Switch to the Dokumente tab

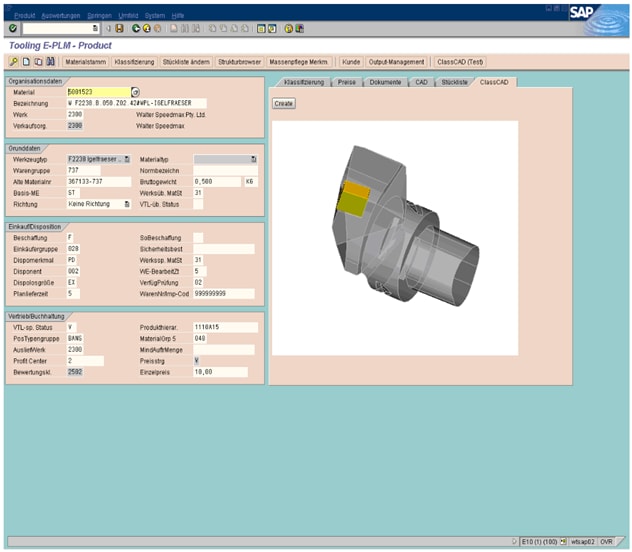pyautogui.click(x=385, y=82)
